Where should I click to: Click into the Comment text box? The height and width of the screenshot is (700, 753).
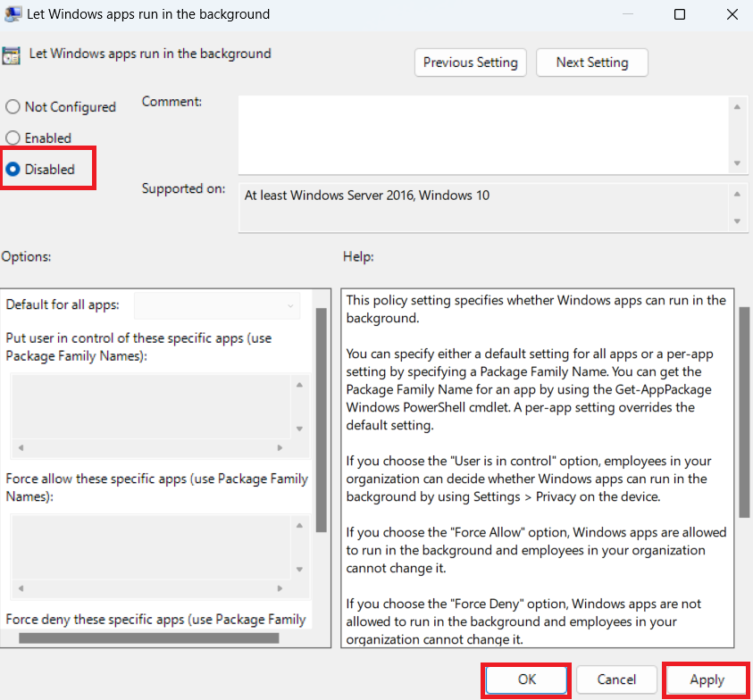(x=483, y=135)
